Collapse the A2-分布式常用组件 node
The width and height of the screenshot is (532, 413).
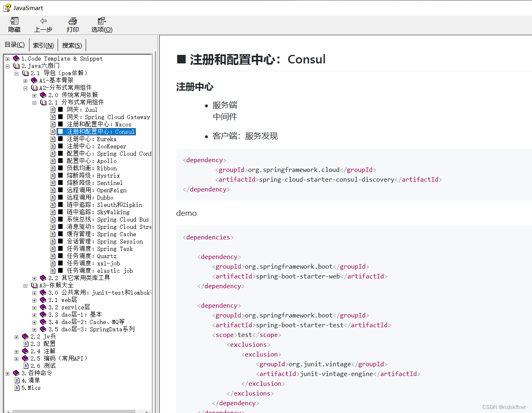pyautogui.click(x=25, y=88)
